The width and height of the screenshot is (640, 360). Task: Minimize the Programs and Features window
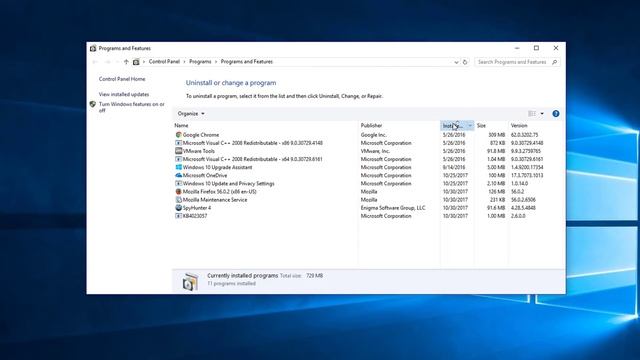click(517, 48)
